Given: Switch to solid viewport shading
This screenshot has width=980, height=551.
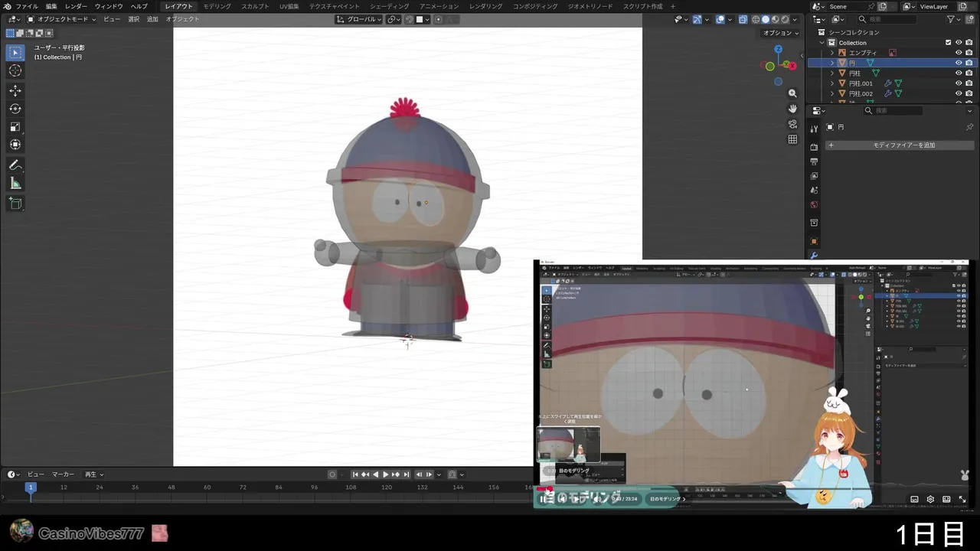Looking at the screenshot, I should pyautogui.click(x=765, y=19).
